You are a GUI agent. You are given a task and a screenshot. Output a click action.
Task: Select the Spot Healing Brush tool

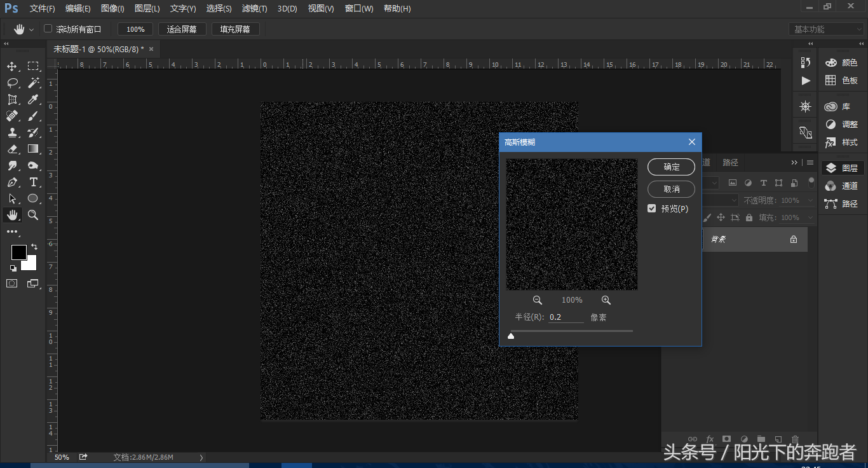pos(12,116)
